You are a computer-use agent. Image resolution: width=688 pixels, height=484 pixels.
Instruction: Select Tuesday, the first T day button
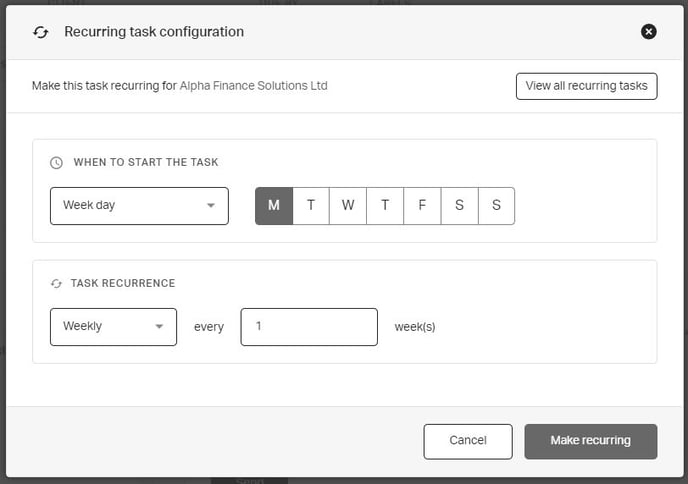[x=311, y=206]
